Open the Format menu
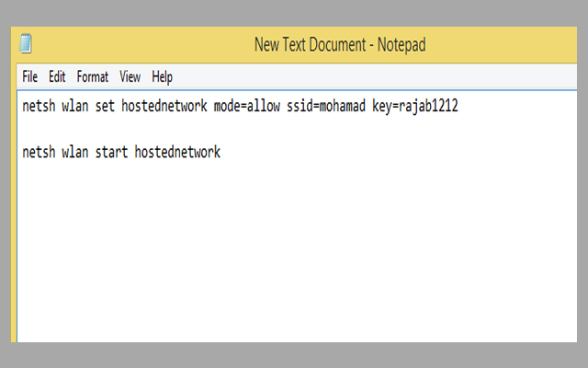The width and height of the screenshot is (588, 368). 93,76
